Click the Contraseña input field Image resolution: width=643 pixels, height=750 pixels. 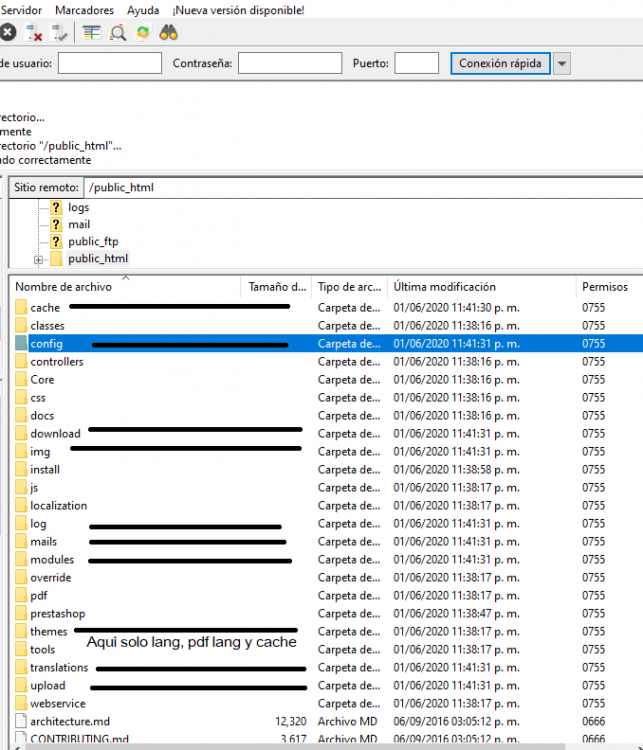pos(290,64)
